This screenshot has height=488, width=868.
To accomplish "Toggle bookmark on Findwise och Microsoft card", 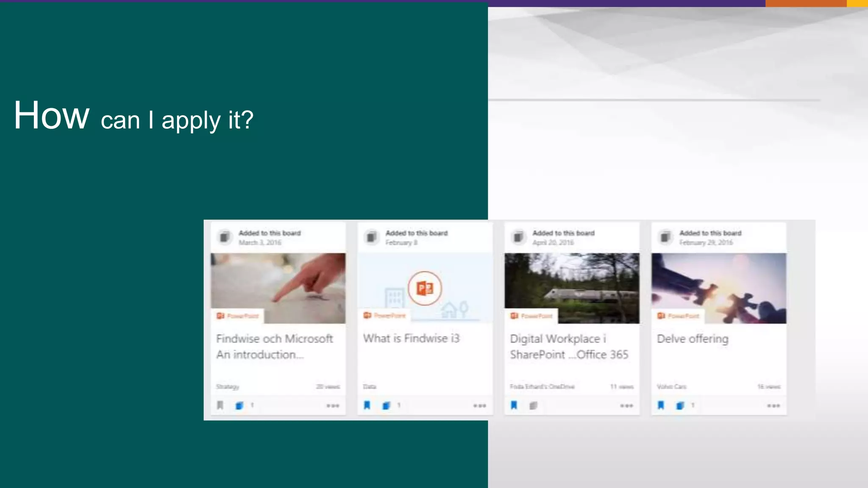I will pyautogui.click(x=220, y=405).
